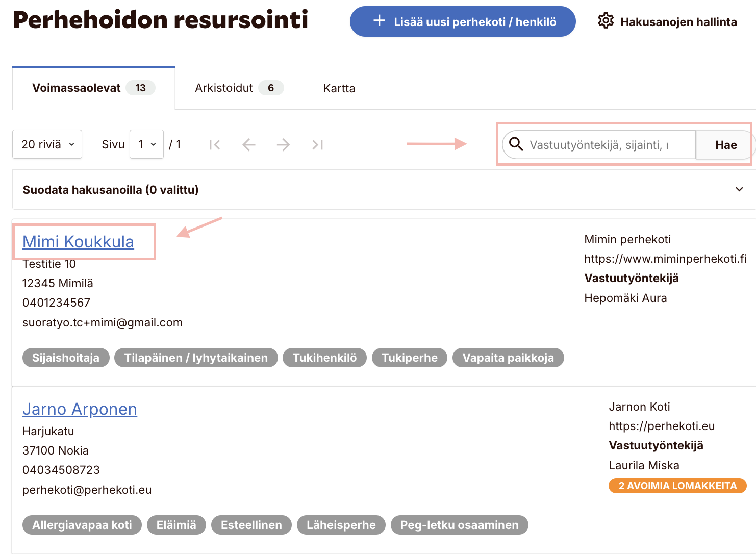756x554 pixels.
Task: Click the plus icon on Lisää uusi button
Action: point(379,21)
